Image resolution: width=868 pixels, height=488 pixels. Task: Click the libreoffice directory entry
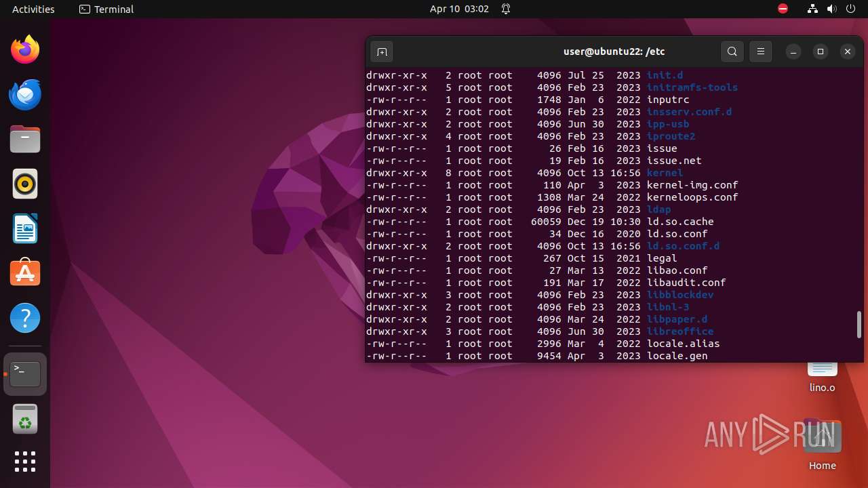[x=680, y=331]
